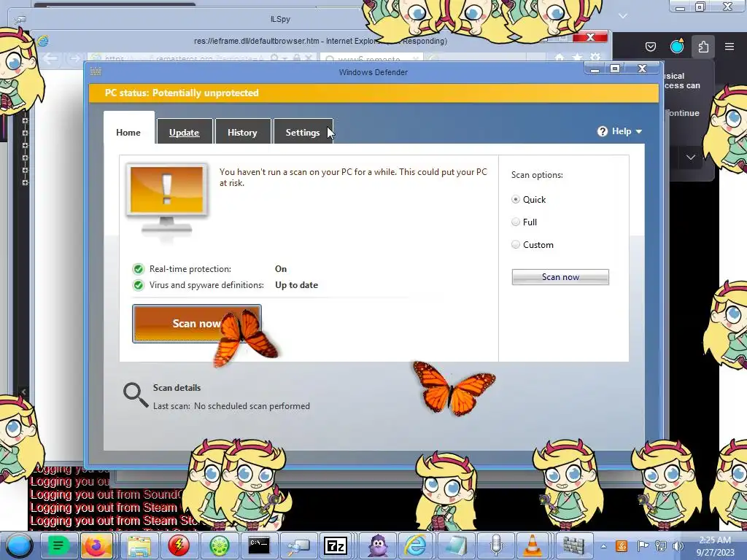Click the Java tray icon
Viewport: 747px width, 560px height.
click(x=622, y=546)
